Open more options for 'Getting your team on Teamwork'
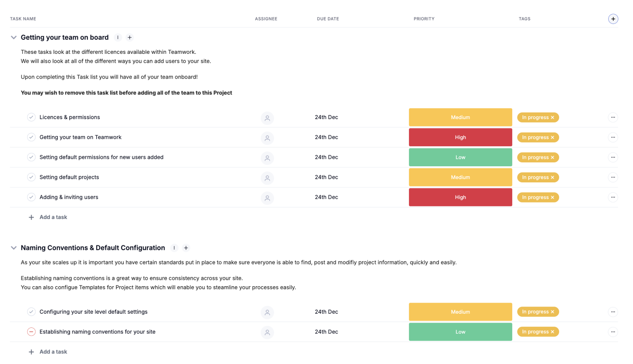633x364 pixels. pos(613,138)
